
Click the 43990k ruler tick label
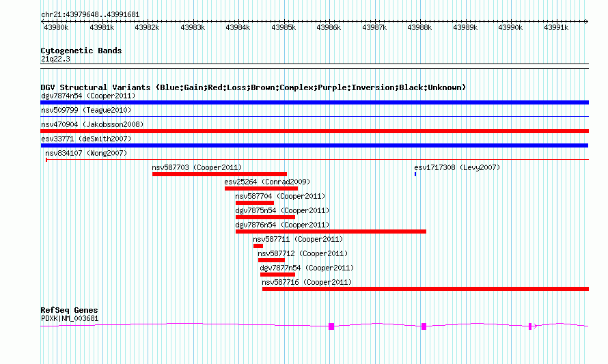coord(510,27)
